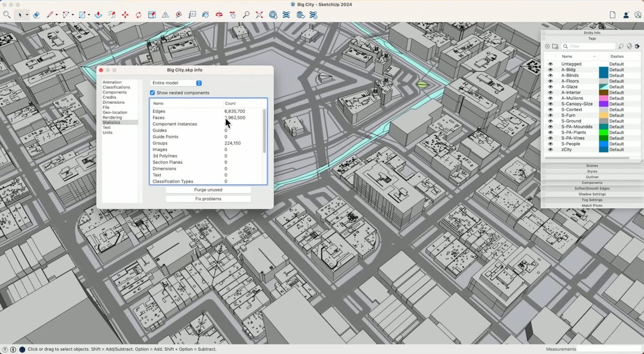Image resolution: width=644 pixels, height=354 pixels.
Task: Expand the Styles panel
Action: coord(592,171)
